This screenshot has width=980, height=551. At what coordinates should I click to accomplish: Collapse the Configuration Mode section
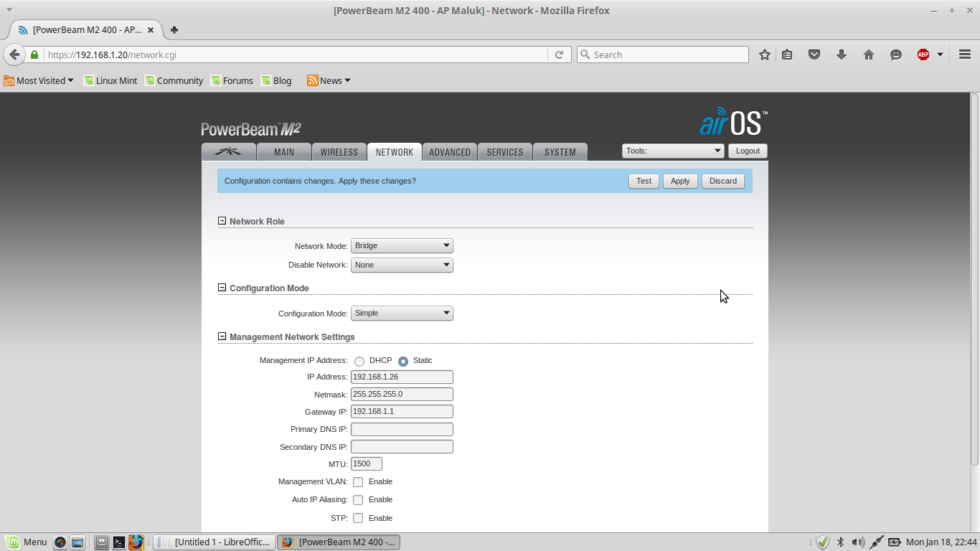(222, 288)
